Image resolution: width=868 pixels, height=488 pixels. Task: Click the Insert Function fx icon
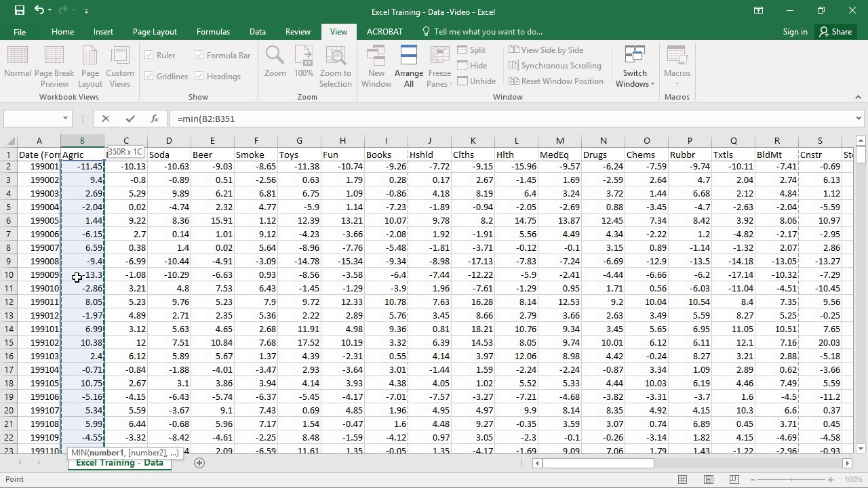point(155,119)
